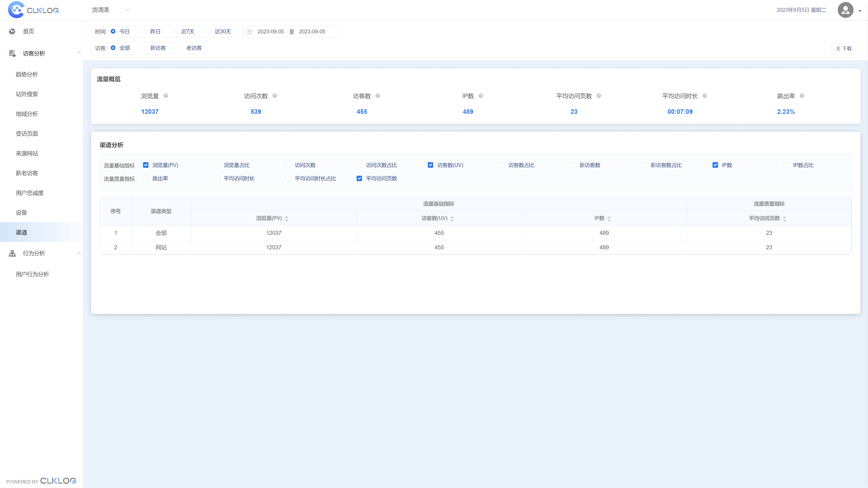Uncheck the 访客数(UV) checkbox
This screenshot has width=868, height=488.
431,165
